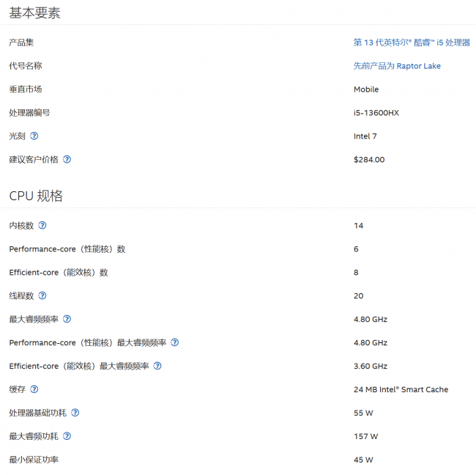Image resolution: width=476 pixels, height=475 pixels.
Task: Click the Performance-core（性能核）数 label
Action: [67, 249]
